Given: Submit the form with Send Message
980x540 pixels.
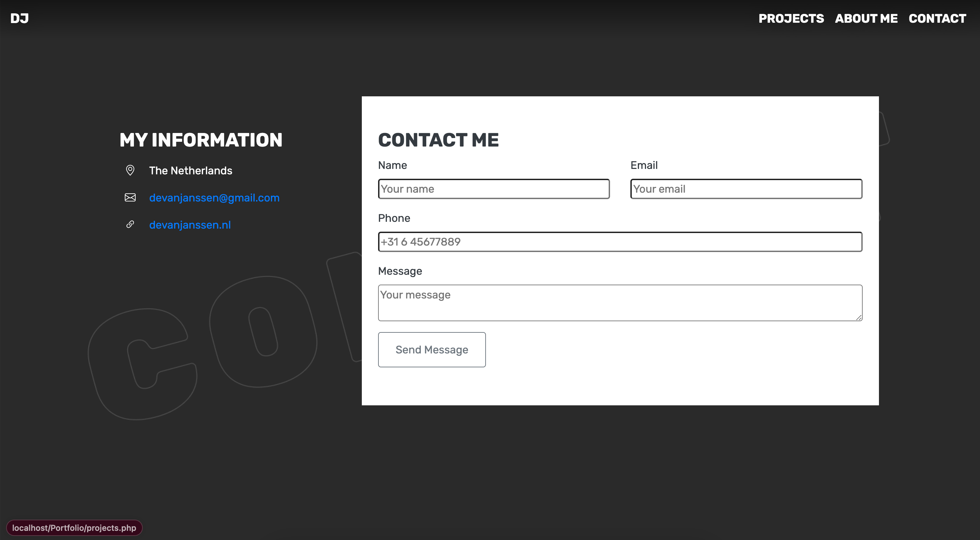Looking at the screenshot, I should (432, 349).
